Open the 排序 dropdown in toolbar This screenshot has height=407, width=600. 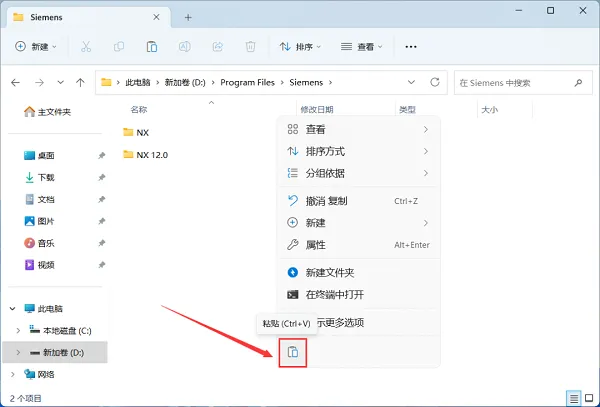[x=300, y=47]
